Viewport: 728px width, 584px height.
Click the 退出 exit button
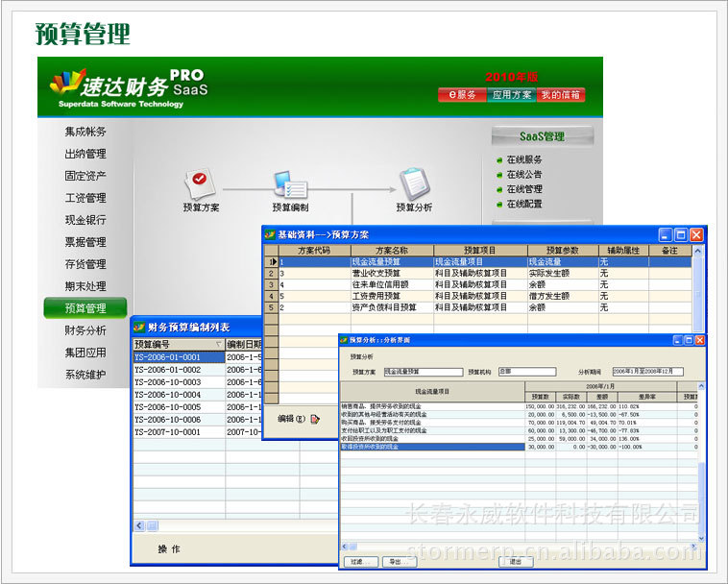click(516, 562)
